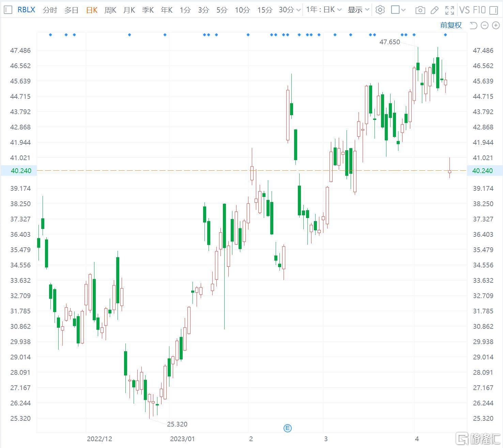The height and width of the screenshot is (448, 503).
Task: Click the 4 April date axis label
Action: click(x=417, y=439)
